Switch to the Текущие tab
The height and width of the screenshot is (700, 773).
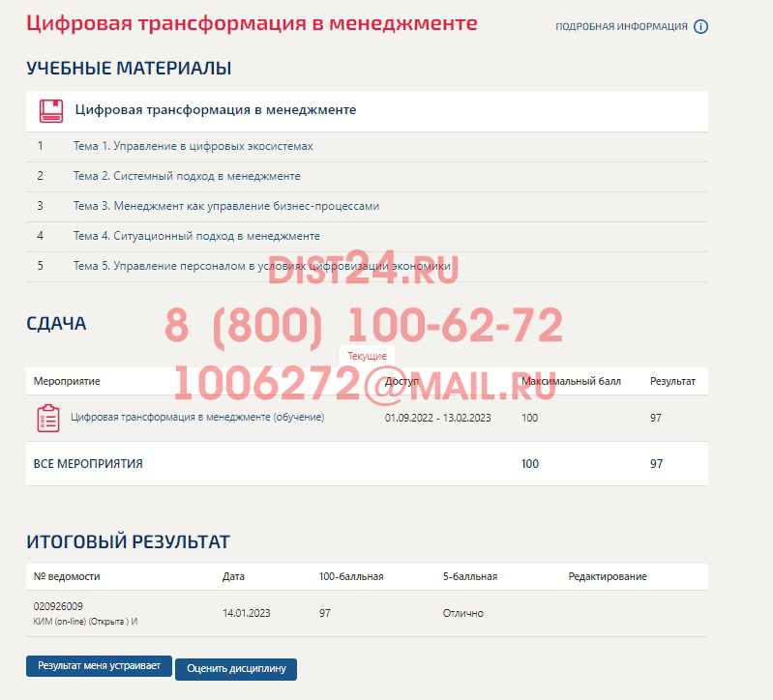367,357
